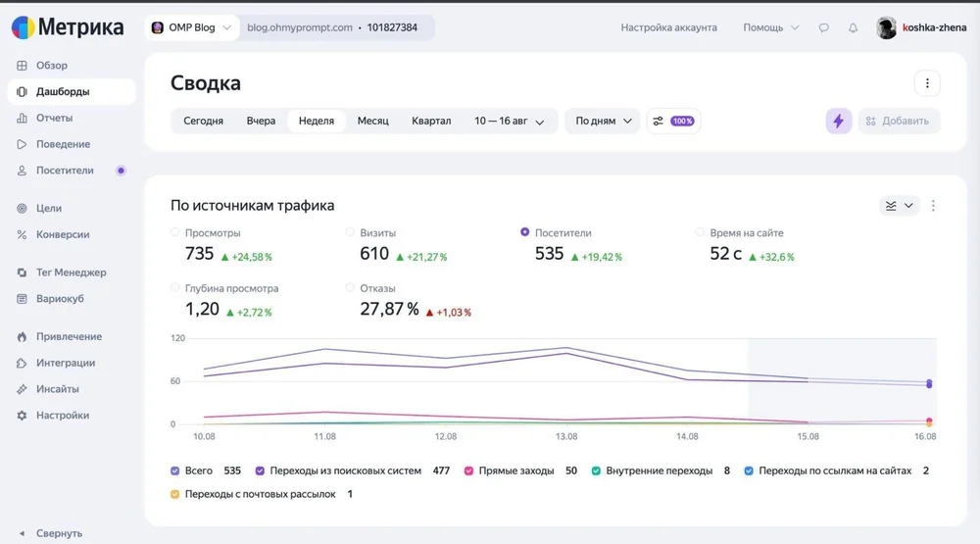Toggle the purple Переходы из поисковых систем swatch
This screenshot has height=544, width=980.
click(x=260, y=470)
